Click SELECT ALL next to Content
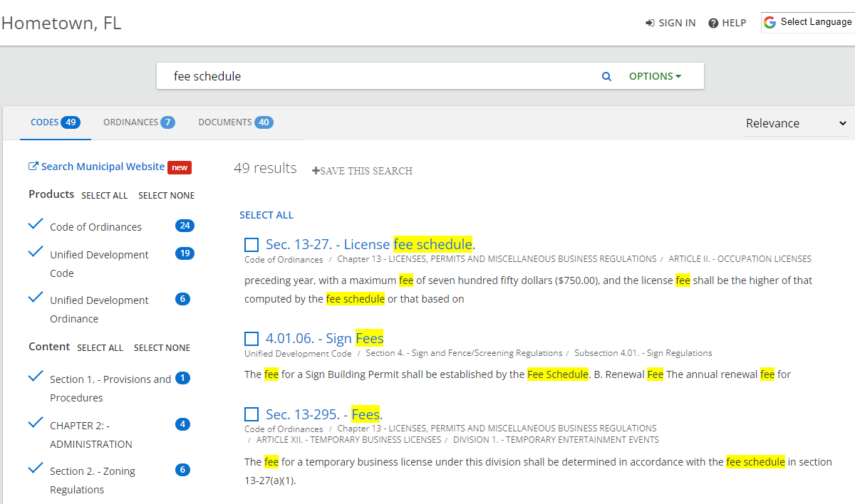855x504 pixels. click(100, 348)
